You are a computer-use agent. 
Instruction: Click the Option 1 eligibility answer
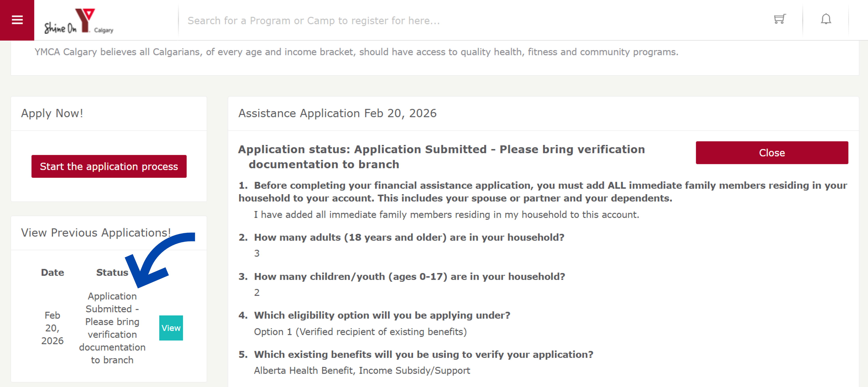(360, 332)
